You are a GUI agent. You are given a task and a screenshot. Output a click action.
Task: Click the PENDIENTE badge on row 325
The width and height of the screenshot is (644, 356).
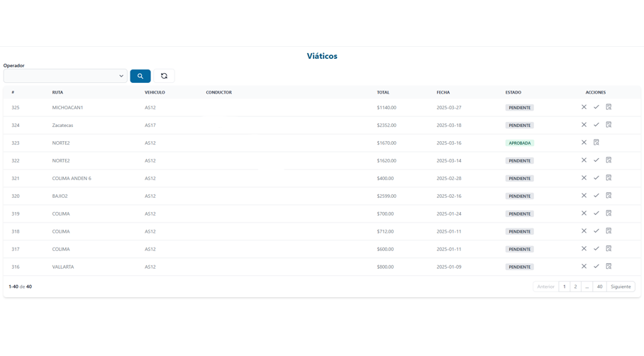coord(519,108)
